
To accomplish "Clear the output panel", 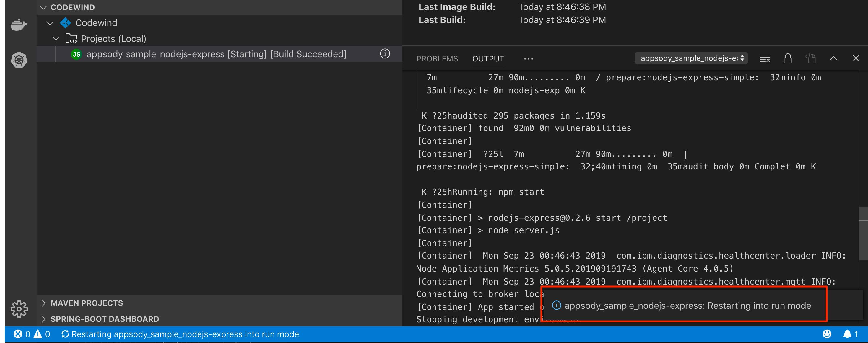I will [765, 58].
